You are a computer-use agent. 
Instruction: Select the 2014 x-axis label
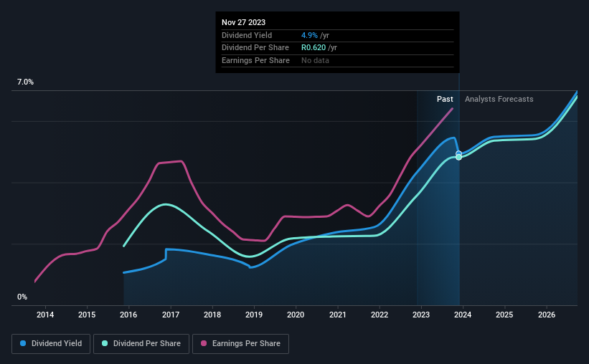click(45, 315)
